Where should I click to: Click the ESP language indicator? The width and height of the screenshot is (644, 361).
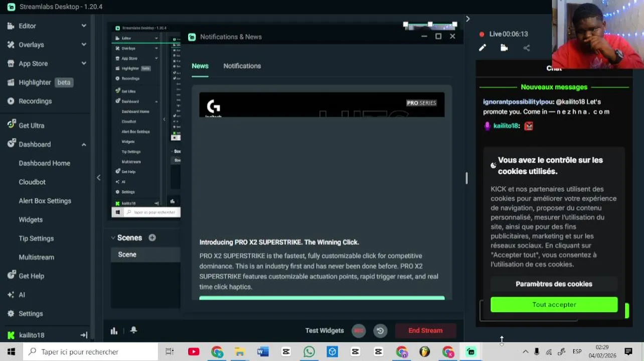pyautogui.click(x=576, y=352)
